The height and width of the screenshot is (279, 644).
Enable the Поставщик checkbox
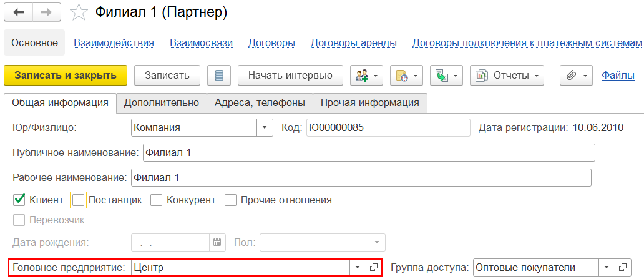(x=78, y=200)
